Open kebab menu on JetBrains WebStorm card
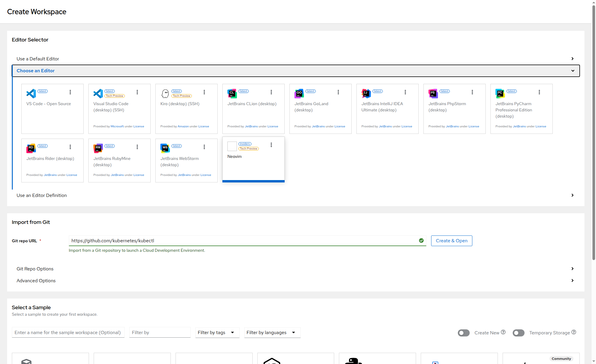 204,147
